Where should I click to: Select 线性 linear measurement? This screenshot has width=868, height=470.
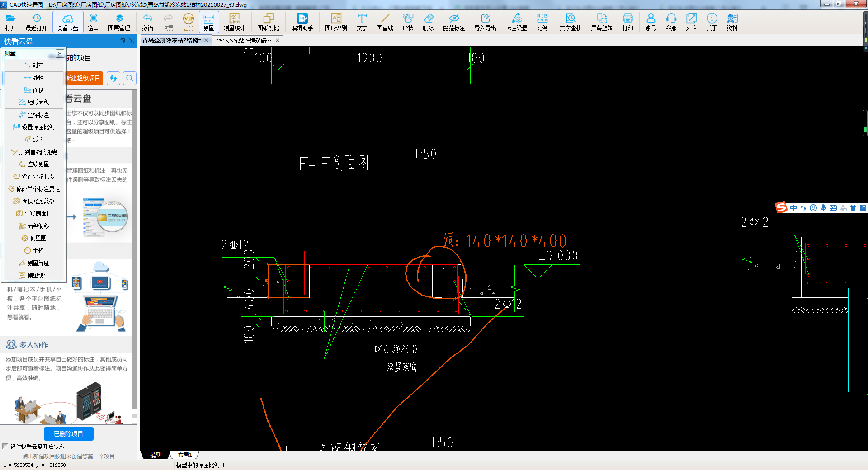[34, 78]
